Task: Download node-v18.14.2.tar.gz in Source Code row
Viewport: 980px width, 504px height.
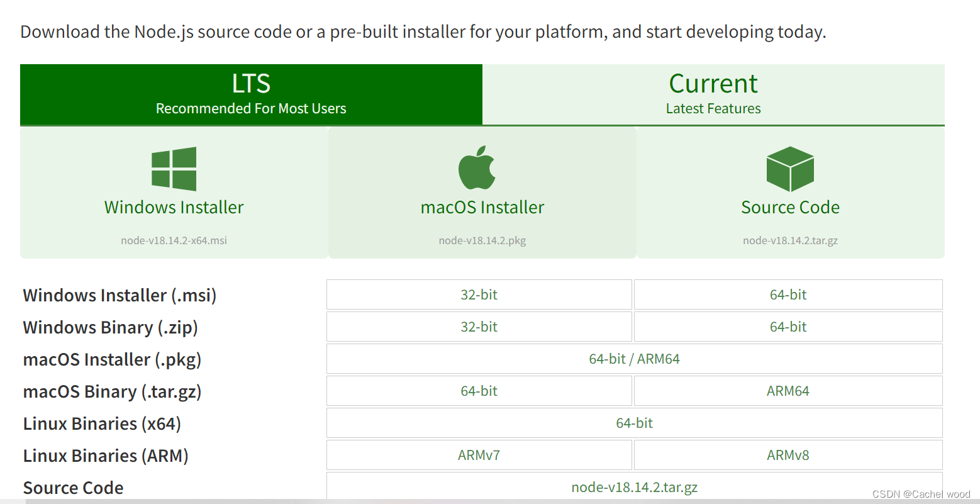Action: point(635,487)
